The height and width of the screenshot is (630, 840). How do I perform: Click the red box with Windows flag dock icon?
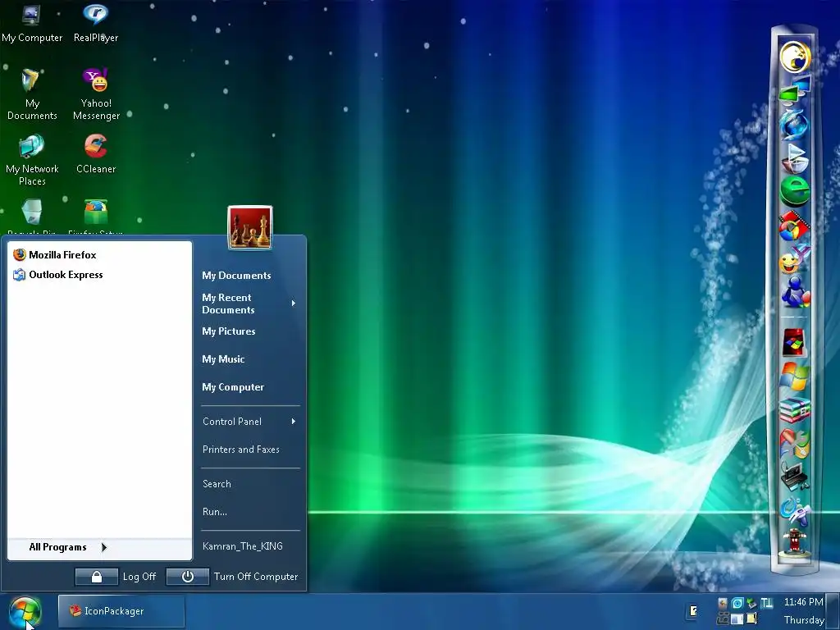tap(794, 342)
